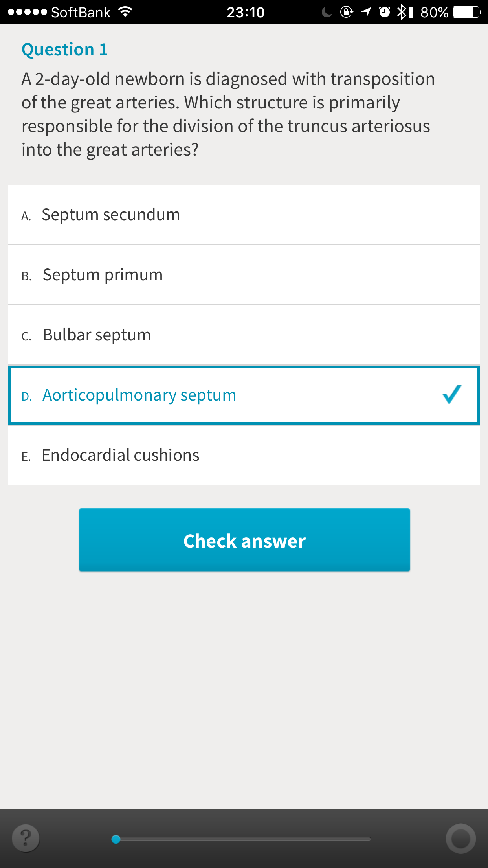The width and height of the screenshot is (488, 868).
Task: Select answer B Septum primum
Action: [244, 275]
